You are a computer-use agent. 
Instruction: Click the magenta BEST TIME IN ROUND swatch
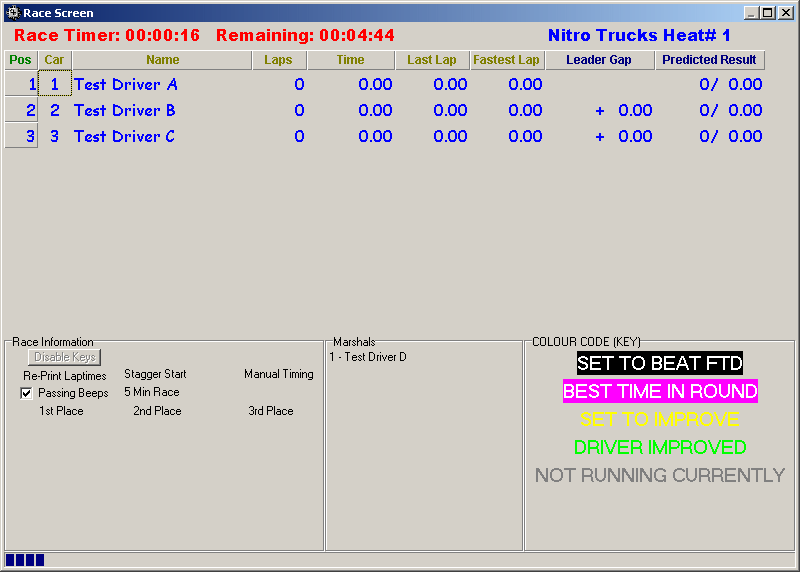[660, 391]
